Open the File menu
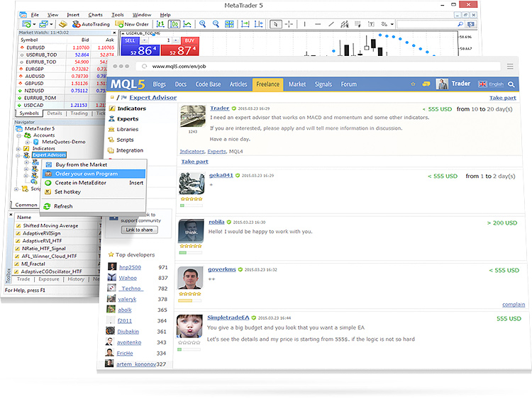Image resolution: width=532 pixels, height=399 pixels. point(35,15)
